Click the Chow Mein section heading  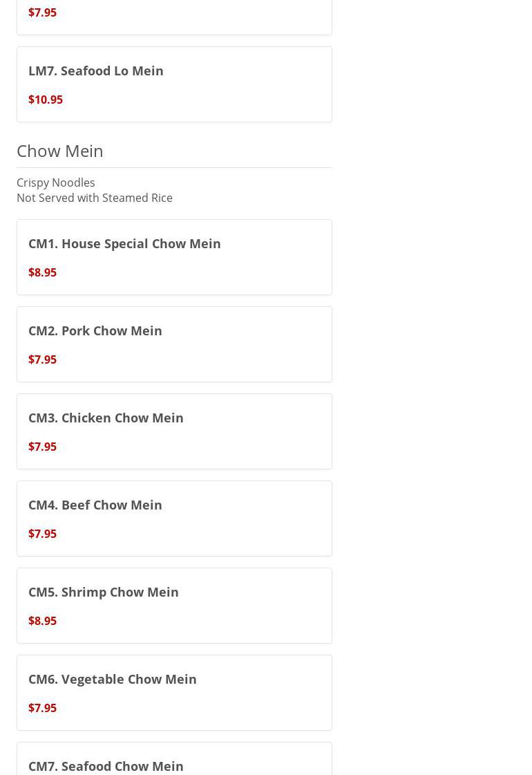click(60, 151)
